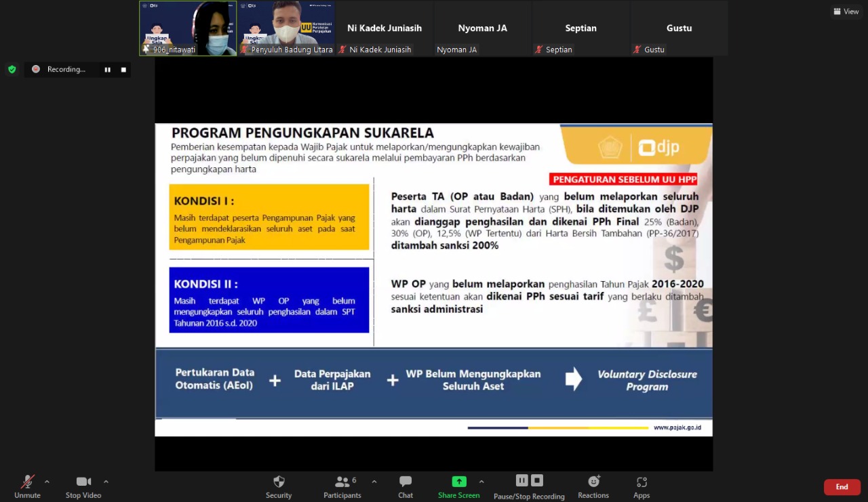The image size is (868, 502).
Task: Stop recording via top-left indicator square
Action: pos(123,70)
